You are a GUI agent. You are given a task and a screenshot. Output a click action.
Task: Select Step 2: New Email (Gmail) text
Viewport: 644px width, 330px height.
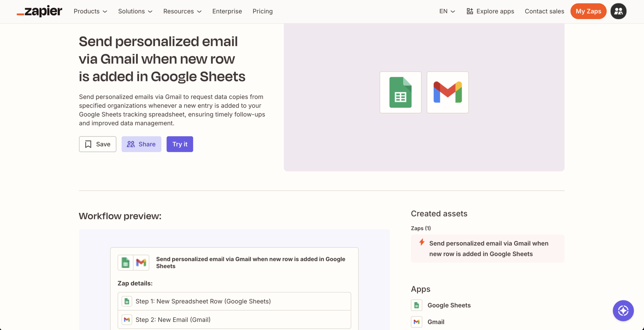pyautogui.click(x=173, y=320)
